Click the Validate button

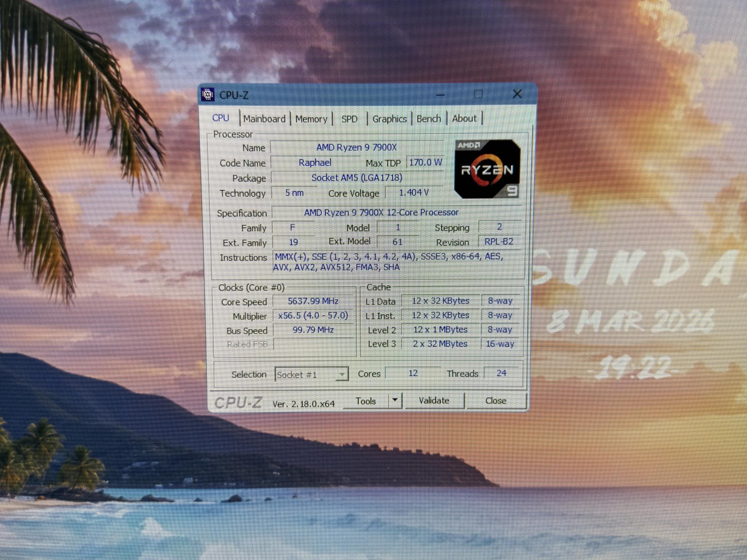click(x=434, y=400)
